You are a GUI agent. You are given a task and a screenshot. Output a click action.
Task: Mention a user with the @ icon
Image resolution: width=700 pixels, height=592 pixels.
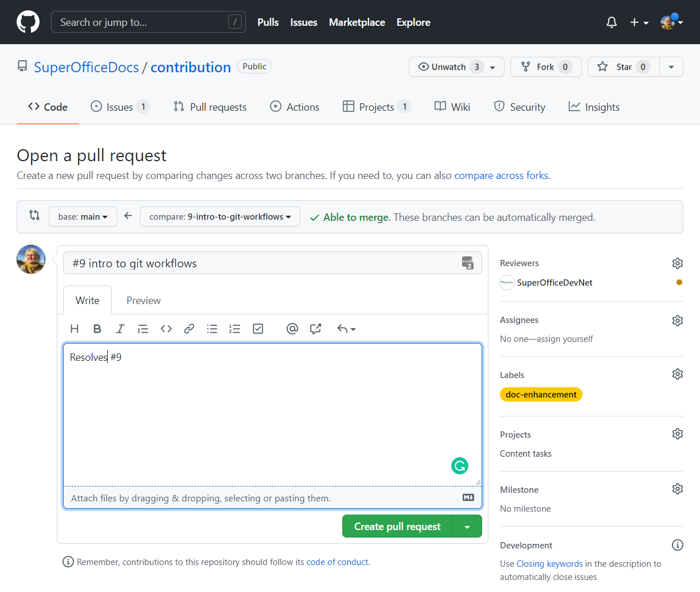pyautogui.click(x=292, y=329)
